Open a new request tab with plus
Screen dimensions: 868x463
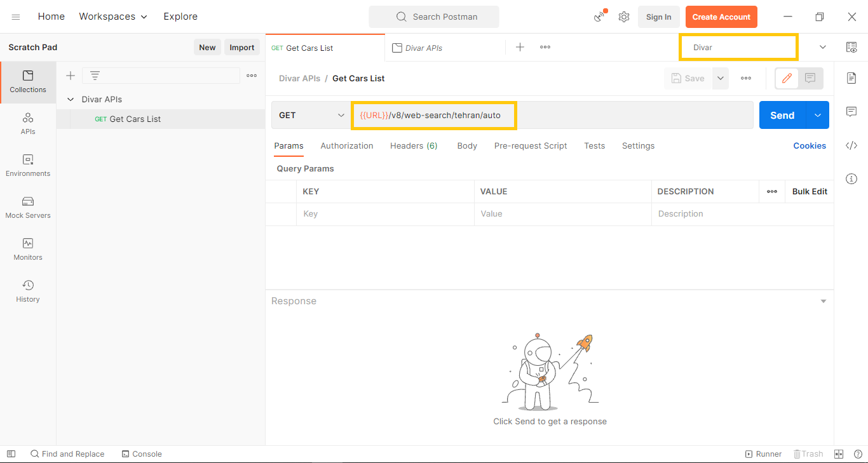520,47
